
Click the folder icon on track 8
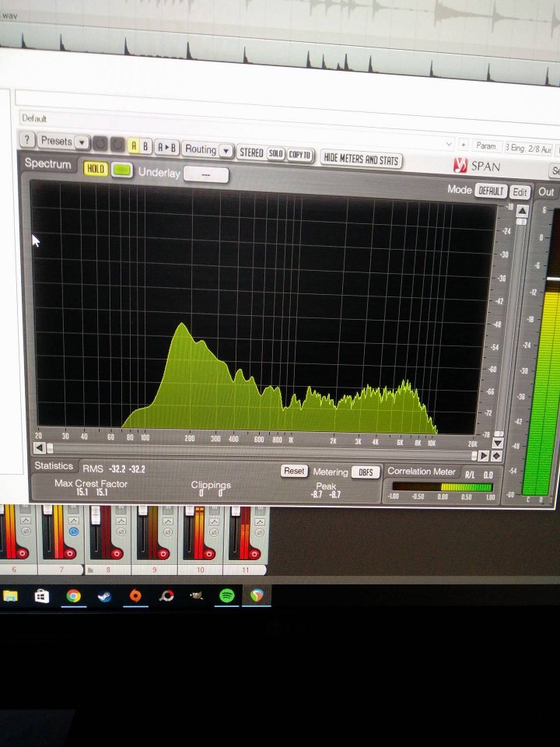point(90,570)
